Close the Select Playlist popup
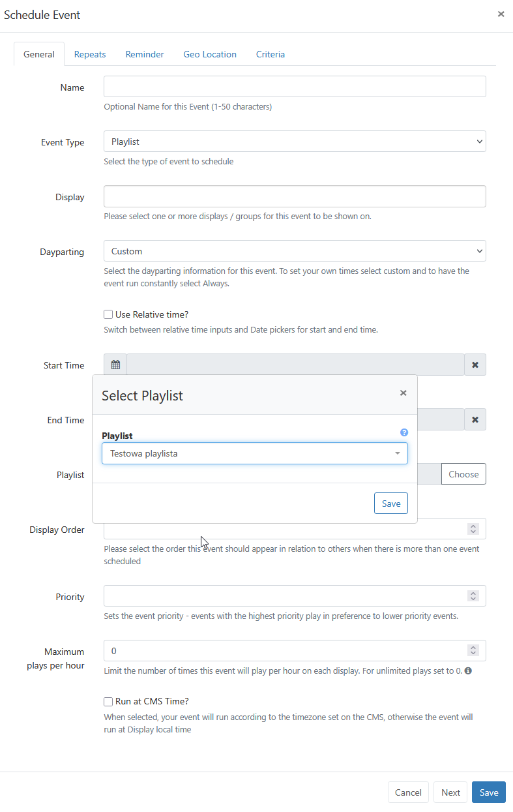The width and height of the screenshot is (513, 812). tap(403, 393)
